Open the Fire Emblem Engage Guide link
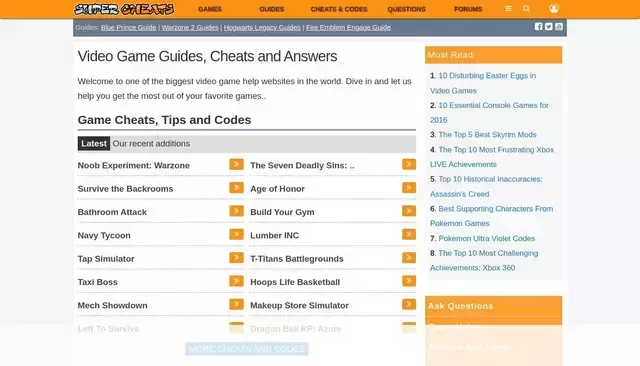 tap(349, 27)
